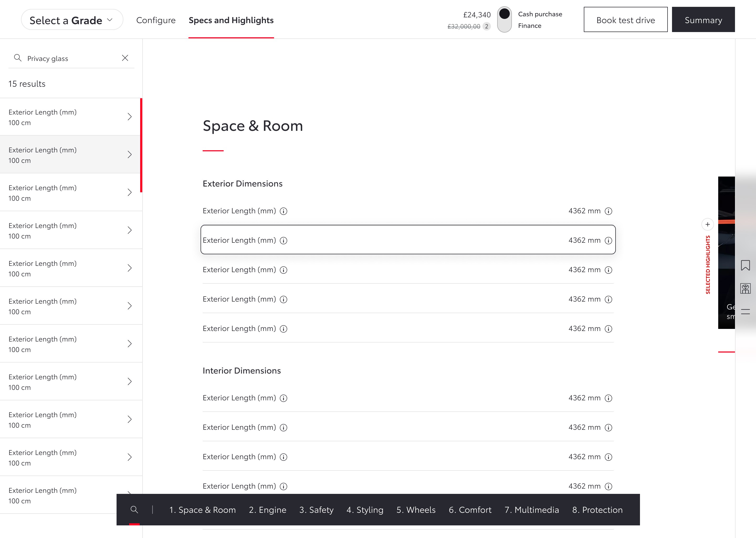
Task: Open the Select a Grade dropdown
Action: tap(72, 20)
